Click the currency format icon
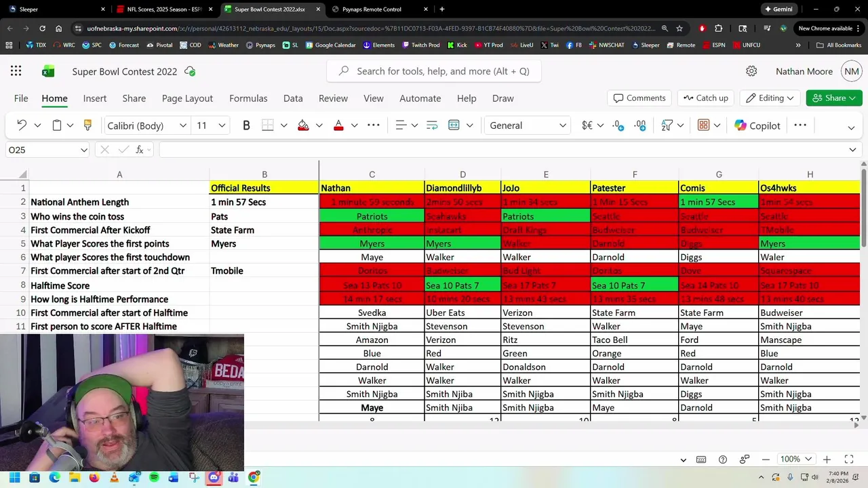Screen dimensions: 868x488 pyautogui.click(x=587, y=125)
